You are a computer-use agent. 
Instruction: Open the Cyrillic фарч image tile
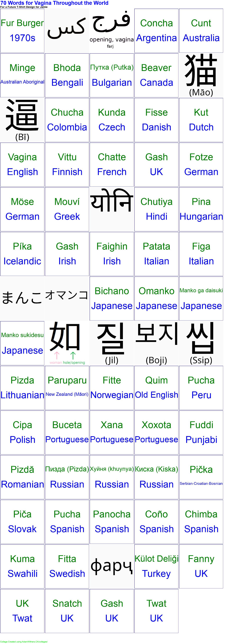click(112, 566)
